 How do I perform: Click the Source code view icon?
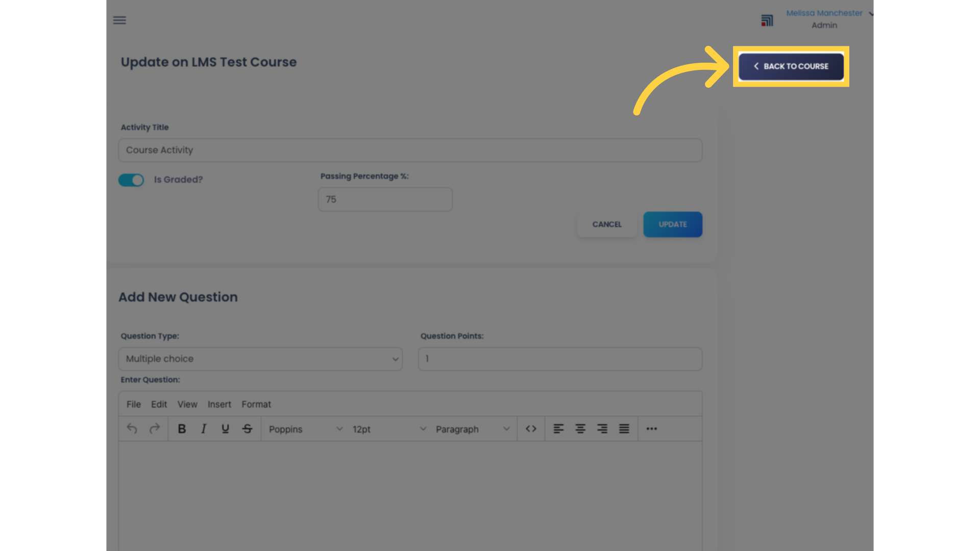pos(531,429)
